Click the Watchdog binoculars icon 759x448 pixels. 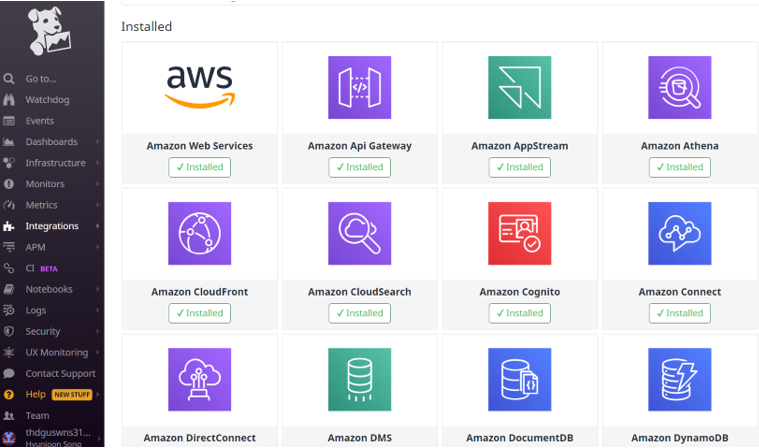9,100
